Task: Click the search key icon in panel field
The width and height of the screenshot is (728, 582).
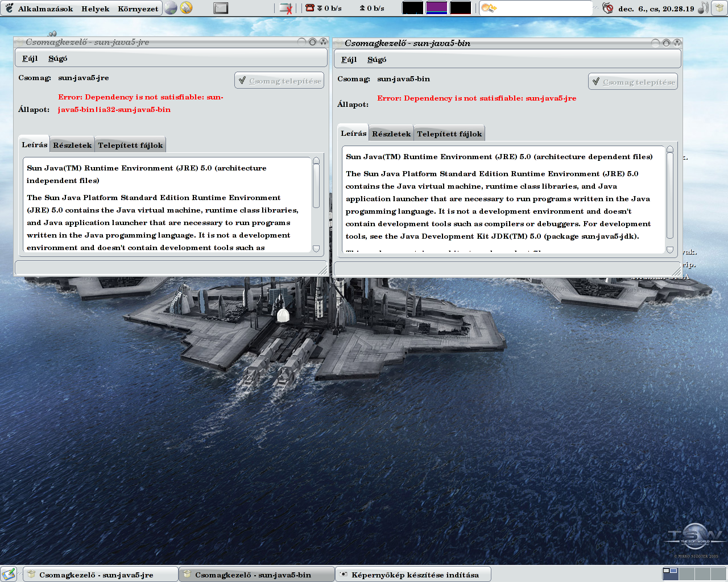Action: pyautogui.click(x=489, y=8)
